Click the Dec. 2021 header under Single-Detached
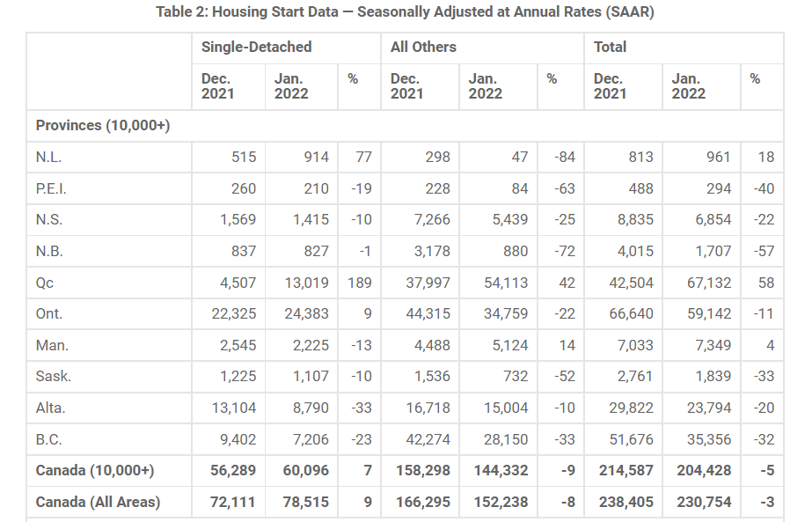 tap(217, 86)
